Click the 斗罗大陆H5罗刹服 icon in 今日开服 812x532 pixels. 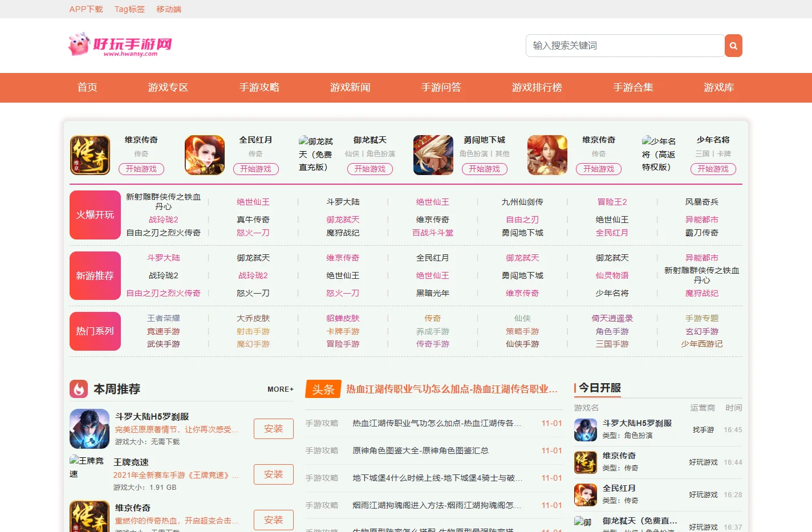[x=586, y=430]
